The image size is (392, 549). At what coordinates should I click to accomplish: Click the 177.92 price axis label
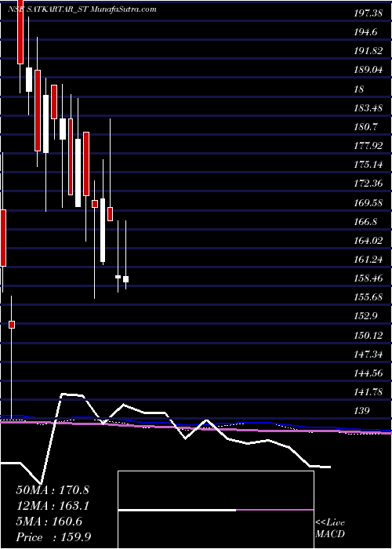[368, 146]
